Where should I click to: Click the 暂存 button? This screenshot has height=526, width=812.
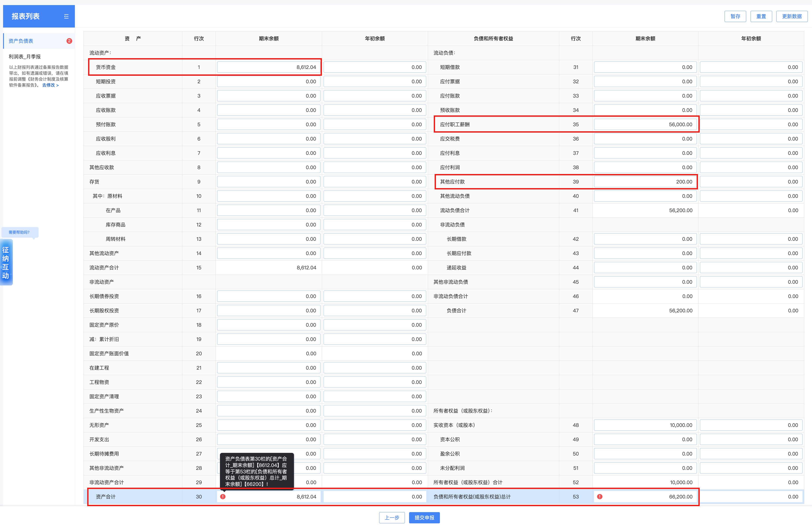pyautogui.click(x=735, y=16)
